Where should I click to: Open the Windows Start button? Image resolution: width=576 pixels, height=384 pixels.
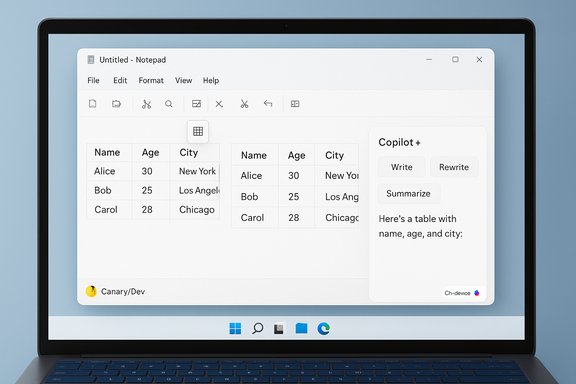[x=235, y=328]
